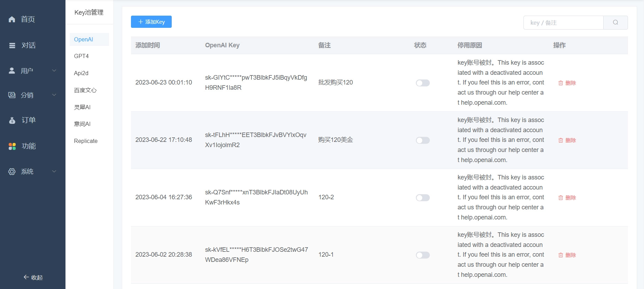The image size is (644, 289).
Task: Select the 百度文心 key pool tab
Action: pos(85,90)
